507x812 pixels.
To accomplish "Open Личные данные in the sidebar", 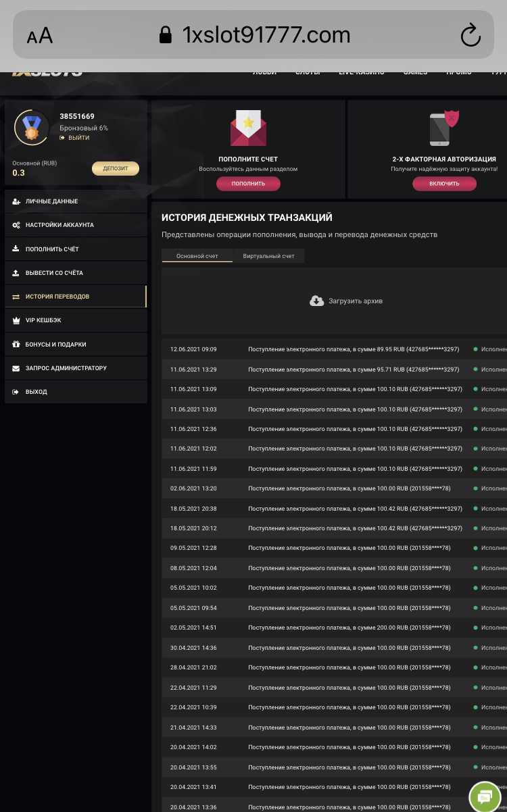I will (x=51, y=201).
